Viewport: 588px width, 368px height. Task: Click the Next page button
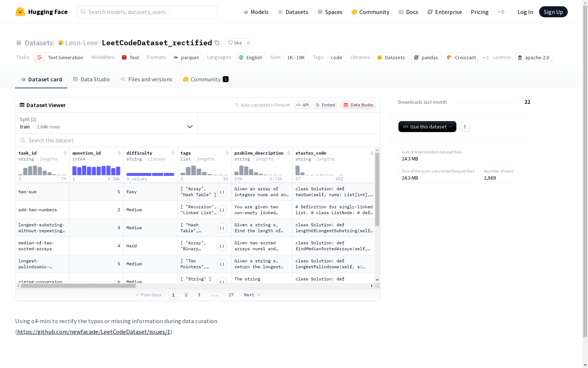pos(252,295)
